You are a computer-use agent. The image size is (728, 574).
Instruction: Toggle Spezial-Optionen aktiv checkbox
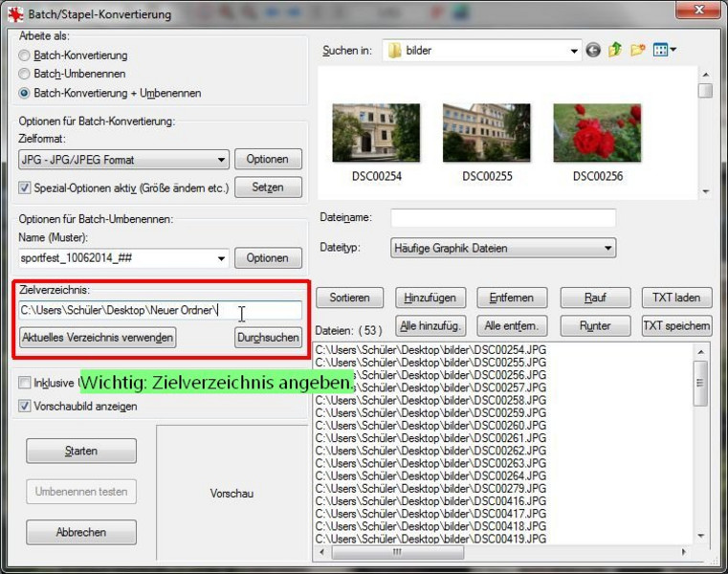pos(26,187)
